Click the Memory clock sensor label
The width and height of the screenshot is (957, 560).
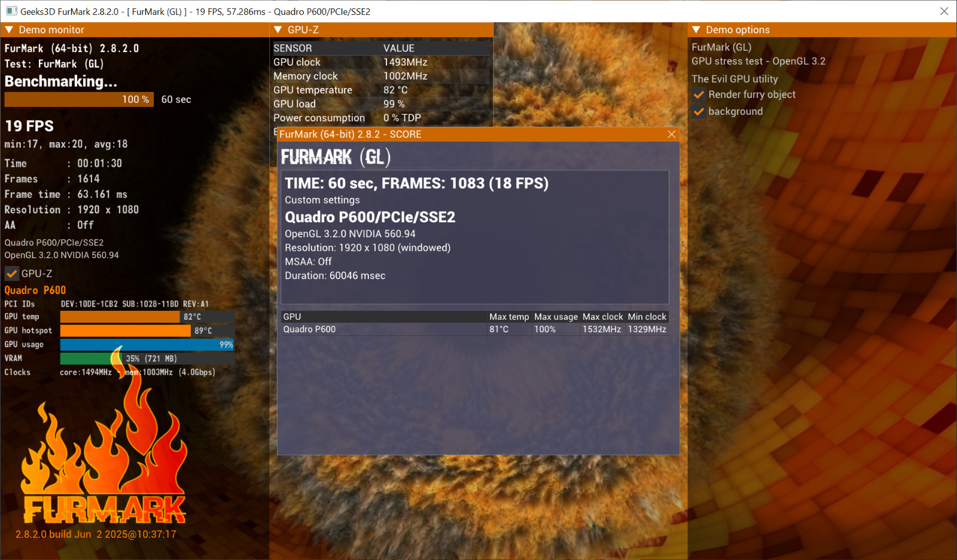306,76
